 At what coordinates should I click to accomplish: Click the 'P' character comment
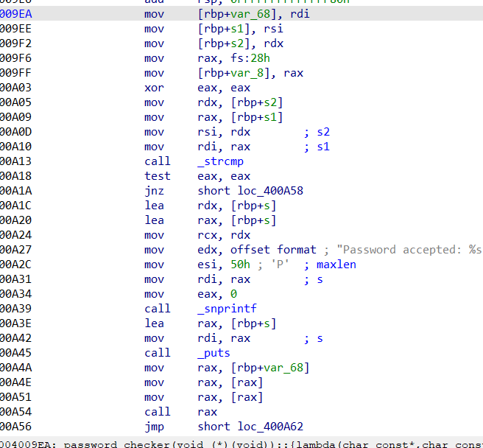(281, 265)
